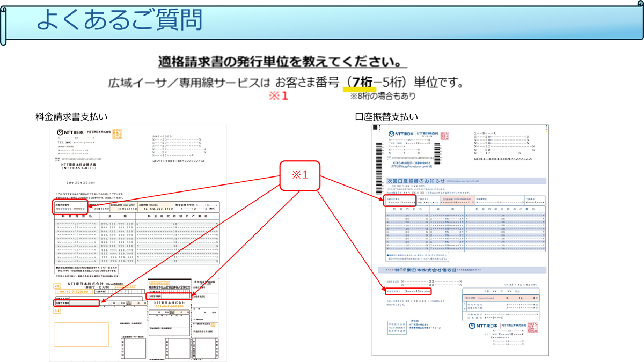Click the red ※1 marker under the description
The height and width of the screenshot is (362, 644).
pyautogui.click(x=279, y=96)
